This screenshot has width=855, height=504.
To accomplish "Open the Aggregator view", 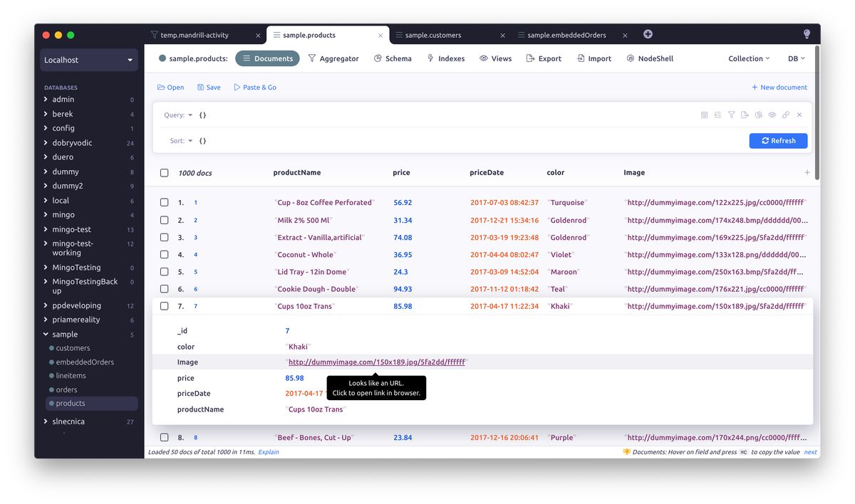I will (x=333, y=58).
